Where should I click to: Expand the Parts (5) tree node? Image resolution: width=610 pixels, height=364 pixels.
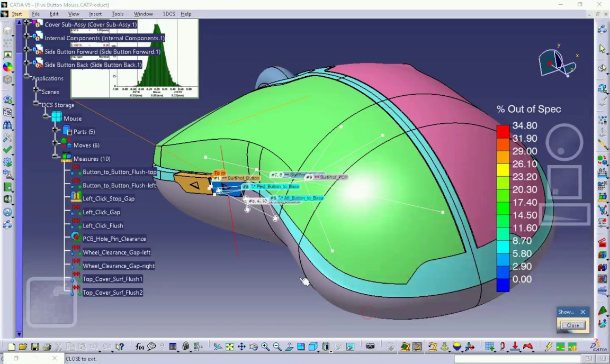click(56, 130)
